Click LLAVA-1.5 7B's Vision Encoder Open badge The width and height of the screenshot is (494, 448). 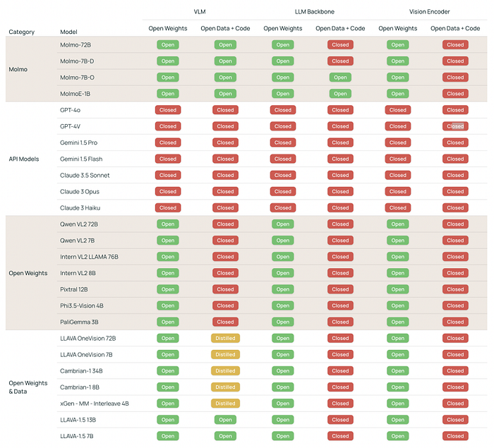pyautogui.click(x=397, y=436)
